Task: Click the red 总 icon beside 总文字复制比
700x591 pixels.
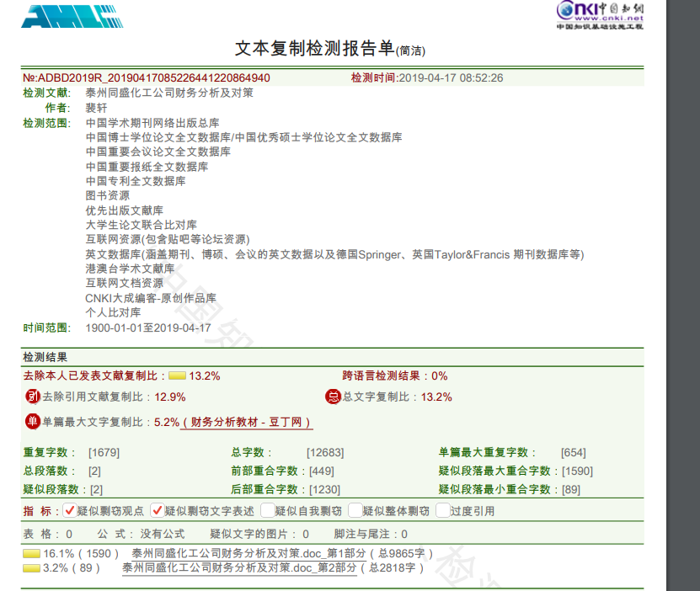Action: (333, 397)
